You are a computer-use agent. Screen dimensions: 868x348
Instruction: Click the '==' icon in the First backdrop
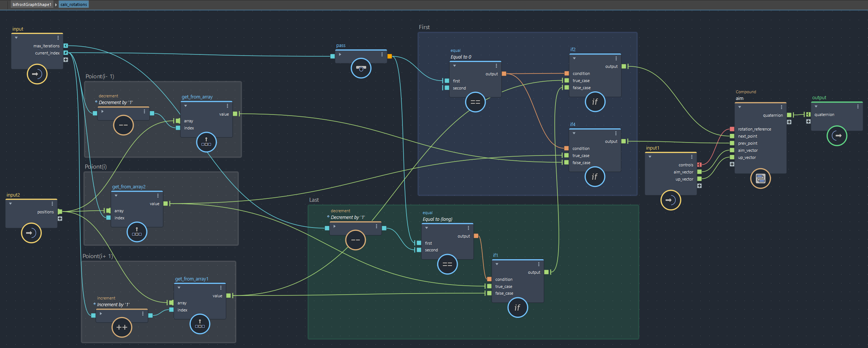coord(475,102)
